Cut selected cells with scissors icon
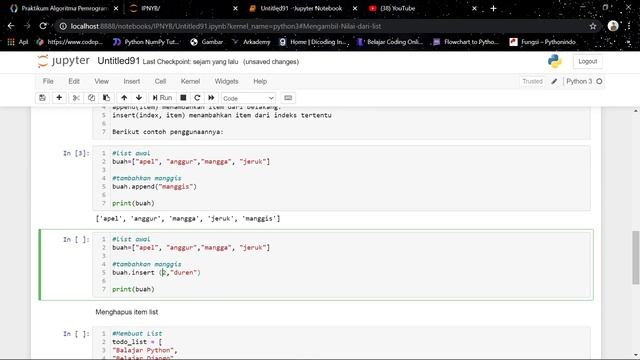Viewport: 640px width, 360px height. tap(76, 98)
